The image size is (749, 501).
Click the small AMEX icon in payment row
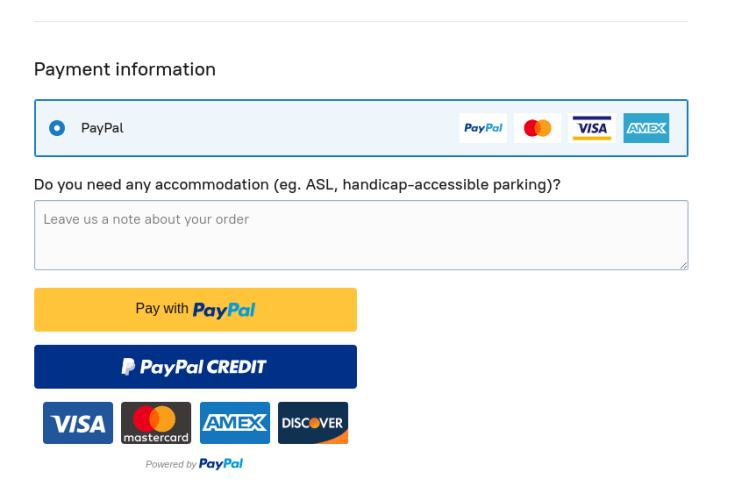click(x=646, y=128)
